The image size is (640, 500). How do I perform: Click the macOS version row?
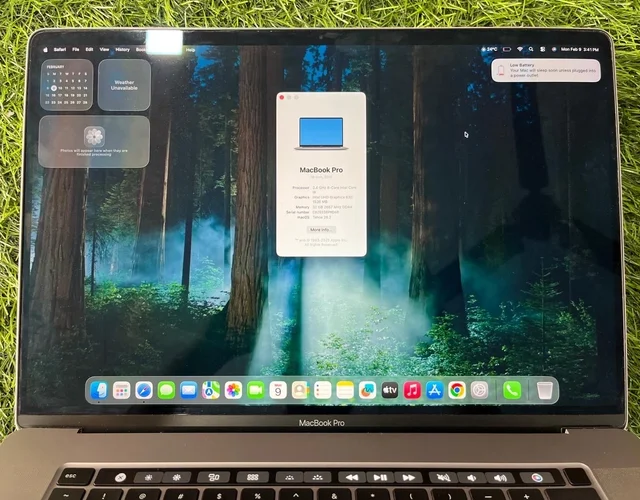point(314,218)
